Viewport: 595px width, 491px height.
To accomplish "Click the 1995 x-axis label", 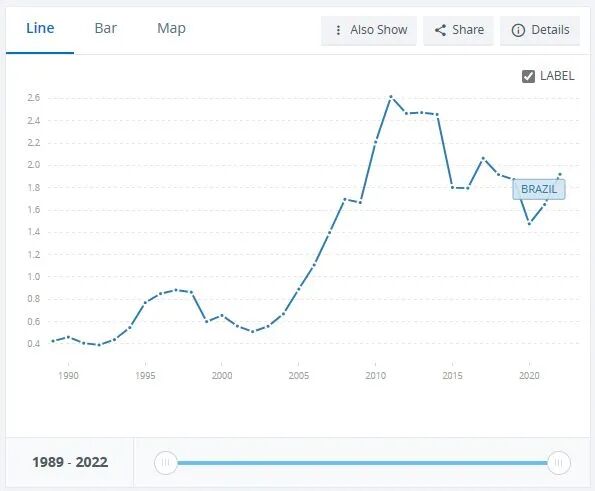I will click(x=145, y=376).
